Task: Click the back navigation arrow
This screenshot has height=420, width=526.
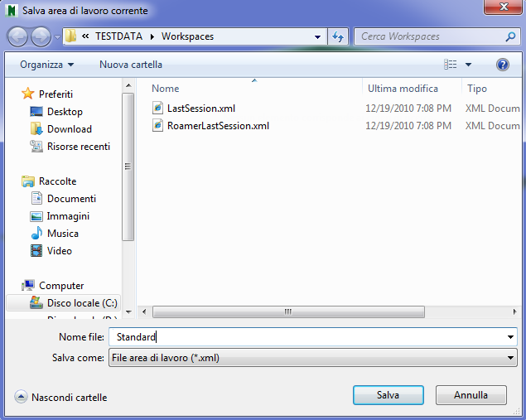Action: click(x=17, y=36)
